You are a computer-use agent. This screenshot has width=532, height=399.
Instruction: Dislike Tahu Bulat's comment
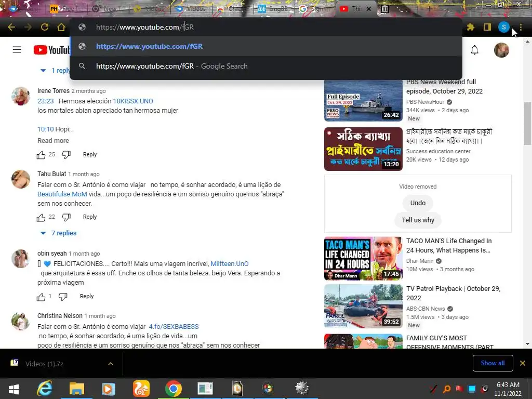click(66, 217)
